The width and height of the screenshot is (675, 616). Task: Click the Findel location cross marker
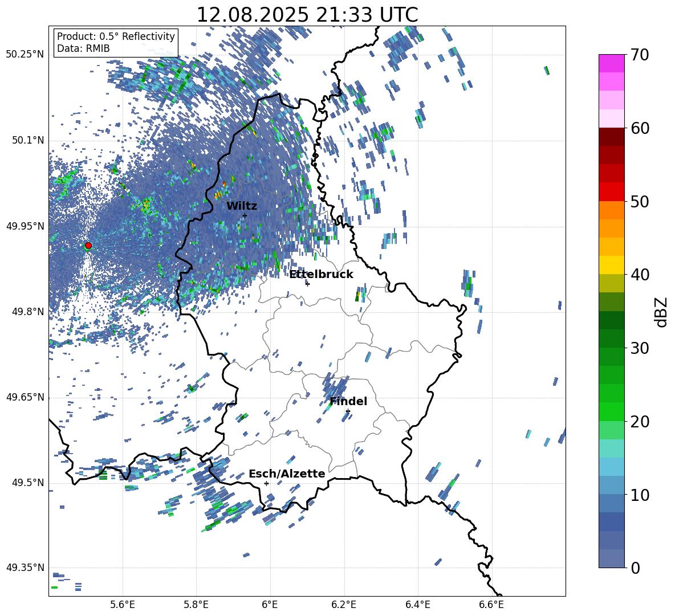click(x=348, y=411)
